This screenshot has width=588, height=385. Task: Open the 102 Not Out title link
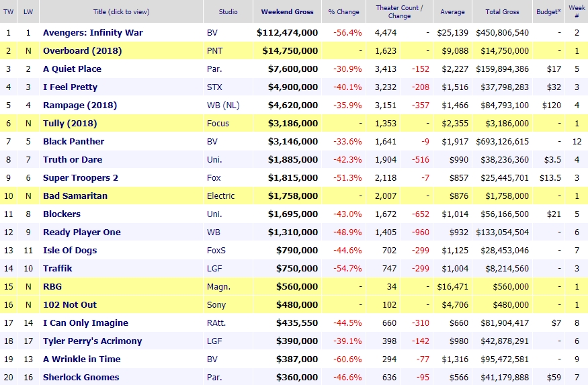(x=70, y=305)
